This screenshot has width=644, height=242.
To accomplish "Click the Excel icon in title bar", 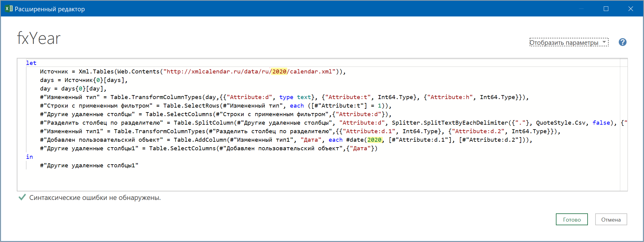I will pyautogui.click(x=9, y=9).
